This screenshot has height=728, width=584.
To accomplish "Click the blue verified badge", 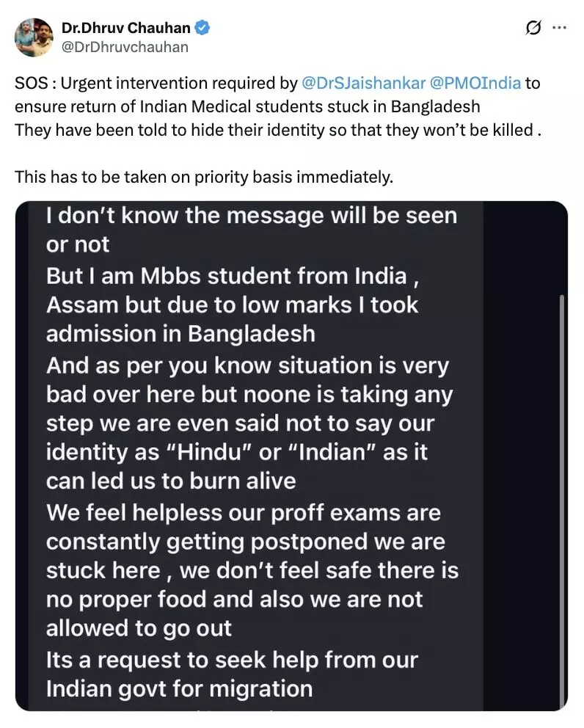I will pyautogui.click(x=202, y=29).
